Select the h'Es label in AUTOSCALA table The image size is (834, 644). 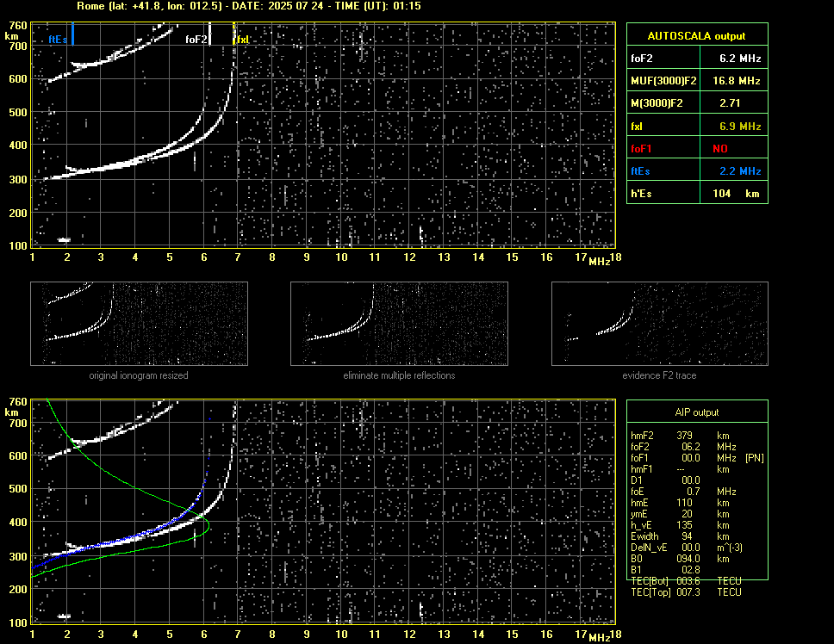click(x=640, y=194)
